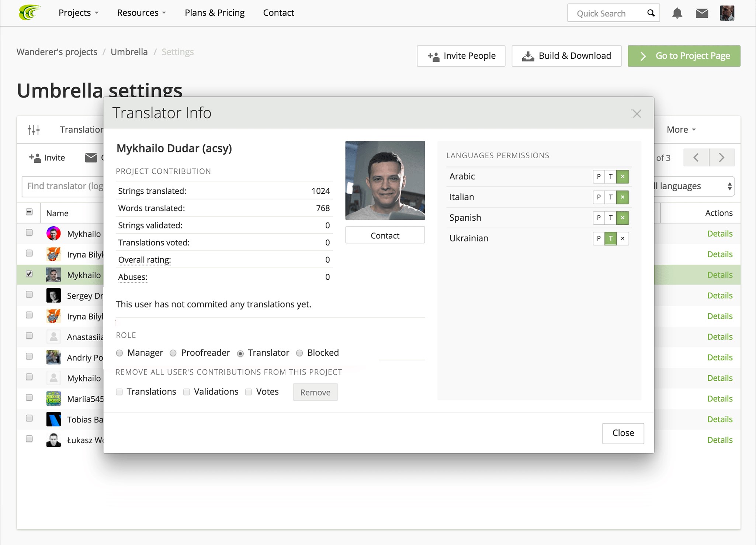756x545 pixels.
Task: Click the Quick Search magnifier icon
Action: tap(651, 13)
